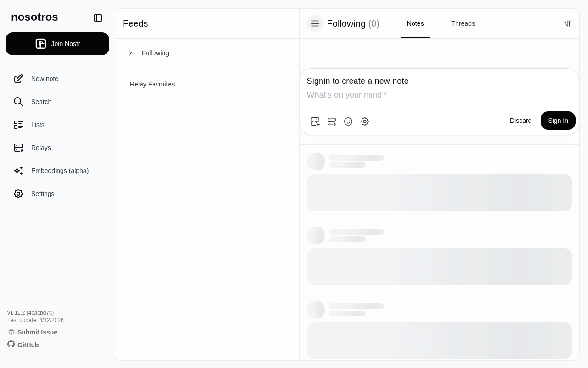
Task: Collapse the left sidebar panel icon
Action: pos(98,18)
